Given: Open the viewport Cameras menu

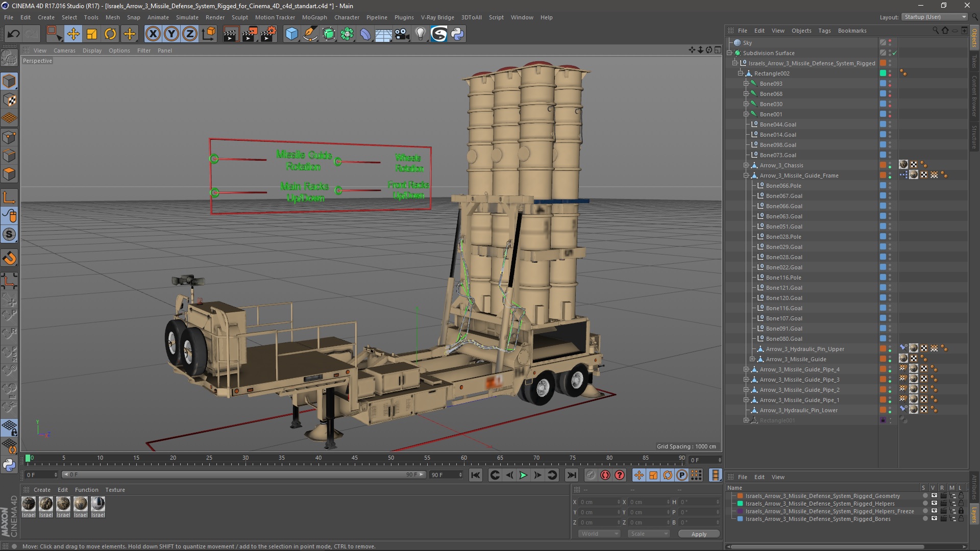Looking at the screenshot, I should click(64, 51).
